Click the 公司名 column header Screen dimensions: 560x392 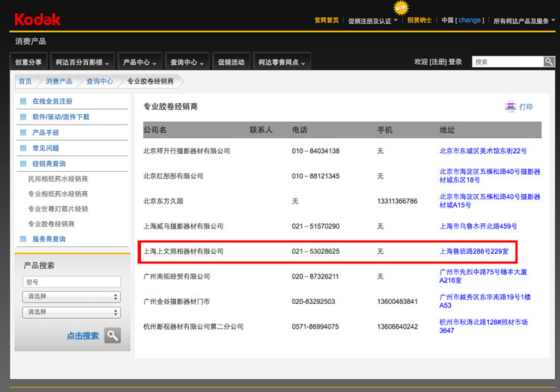coord(155,130)
